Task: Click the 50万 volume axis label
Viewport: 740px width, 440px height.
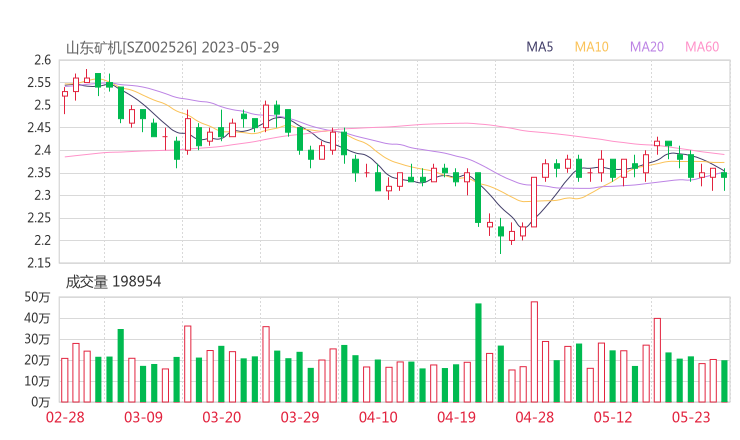Action: [37, 297]
